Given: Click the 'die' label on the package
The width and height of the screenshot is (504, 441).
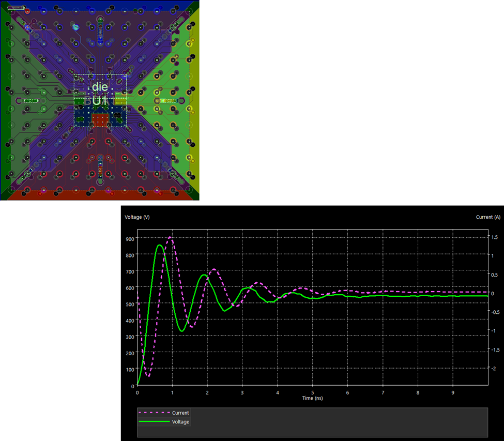Looking at the screenshot, I should pyautogui.click(x=100, y=87).
